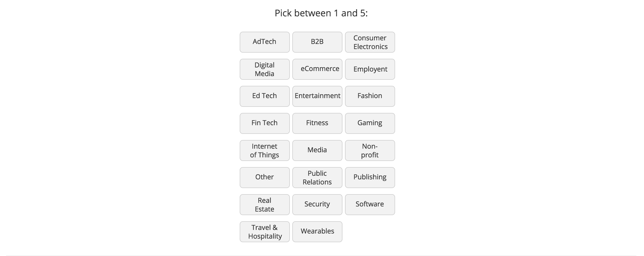Toggle the Employent option

tap(370, 69)
